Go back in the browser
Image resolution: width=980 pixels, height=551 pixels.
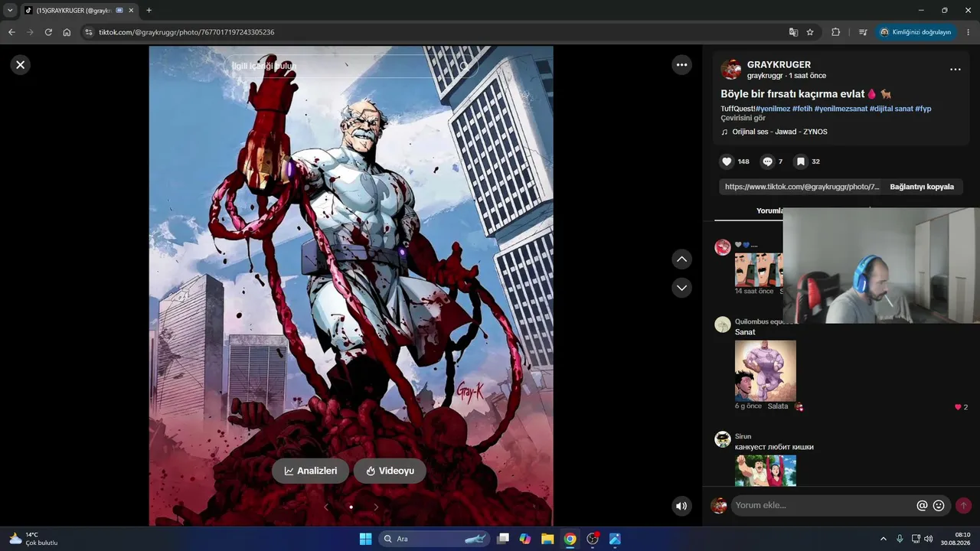pos(11,32)
